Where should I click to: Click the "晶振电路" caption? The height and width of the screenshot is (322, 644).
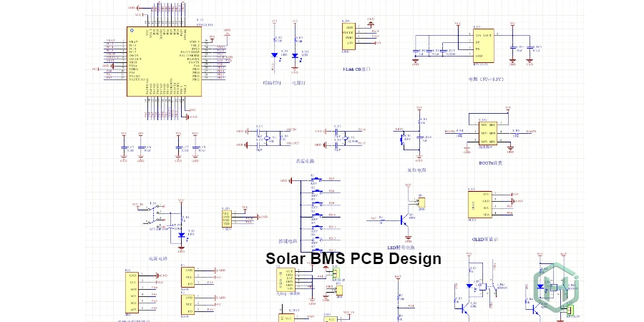[305, 162]
